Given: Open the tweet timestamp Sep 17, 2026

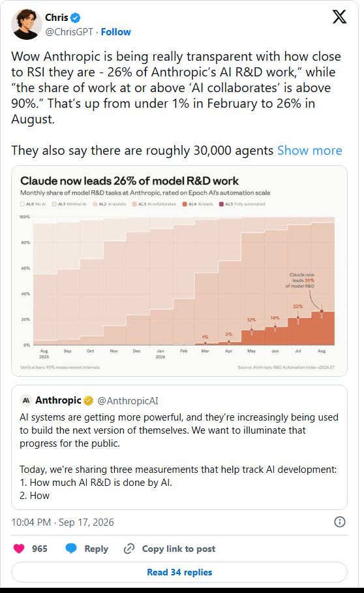Looking at the screenshot, I should pos(86,522).
